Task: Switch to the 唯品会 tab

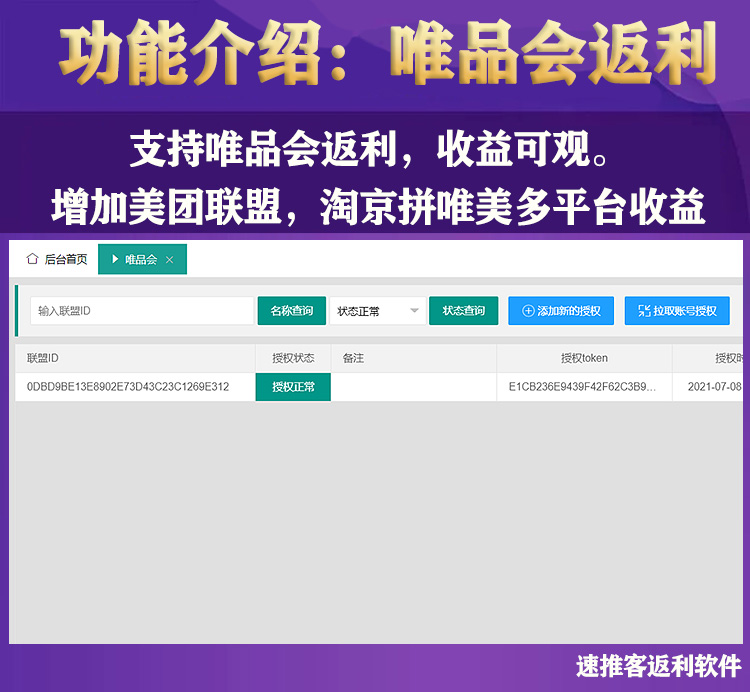Action: click(x=142, y=259)
